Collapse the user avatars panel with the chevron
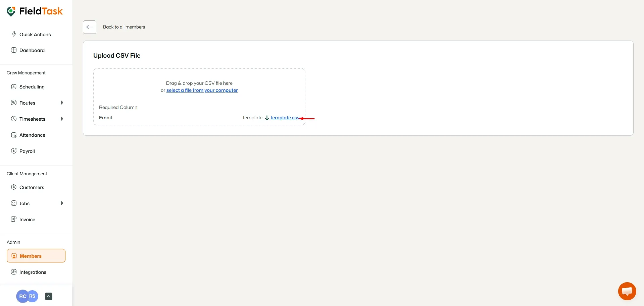This screenshot has width=644, height=306. 48,296
